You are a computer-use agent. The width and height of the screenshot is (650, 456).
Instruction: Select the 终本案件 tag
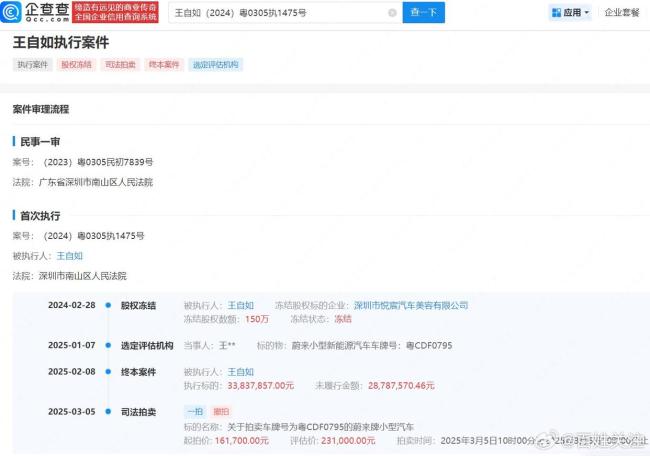164,65
